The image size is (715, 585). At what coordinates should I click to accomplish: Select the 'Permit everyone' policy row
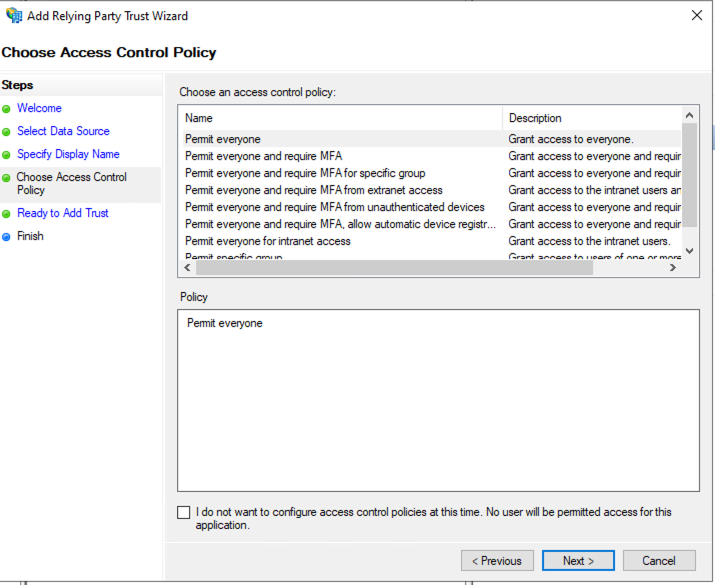click(431, 139)
